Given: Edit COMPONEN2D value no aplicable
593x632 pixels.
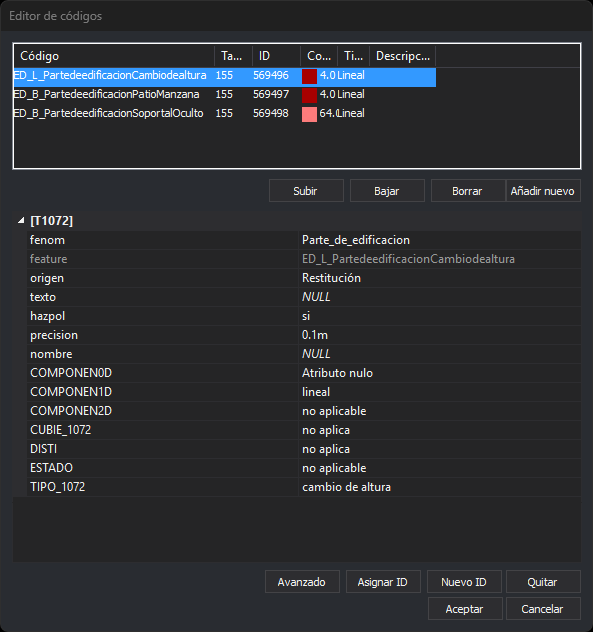Looking at the screenshot, I should [x=439, y=411].
